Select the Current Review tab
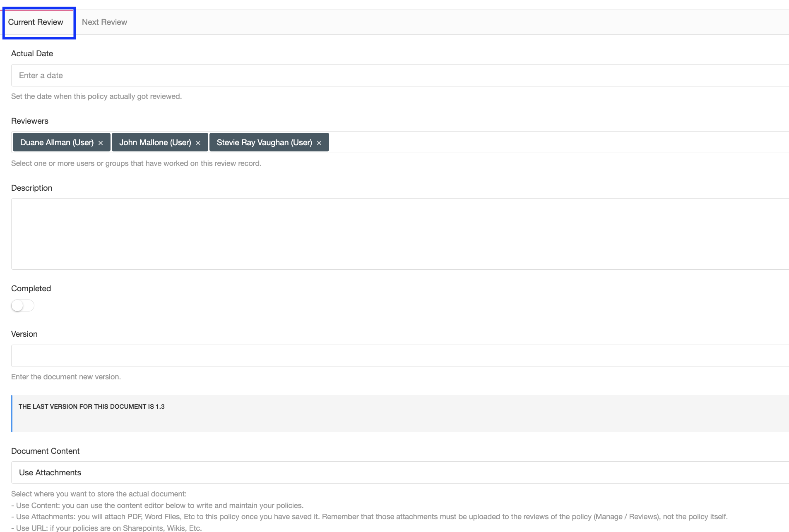Viewport: 789px width, 532px height. [x=36, y=22]
